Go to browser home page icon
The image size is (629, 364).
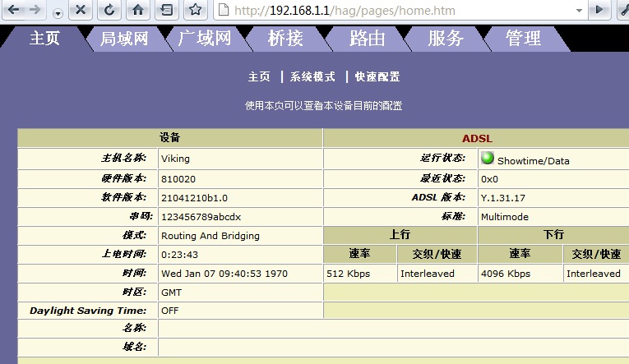(138, 10)
